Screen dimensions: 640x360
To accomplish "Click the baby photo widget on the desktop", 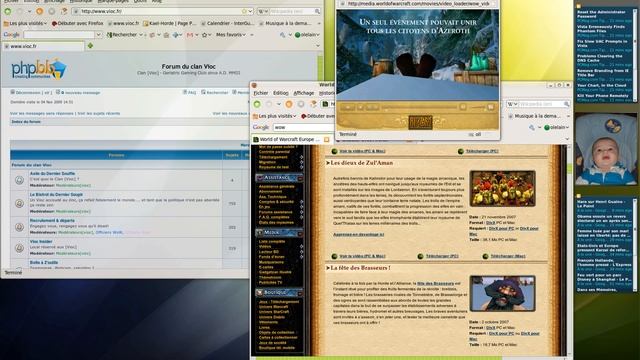I will click(x=606, y=149).
